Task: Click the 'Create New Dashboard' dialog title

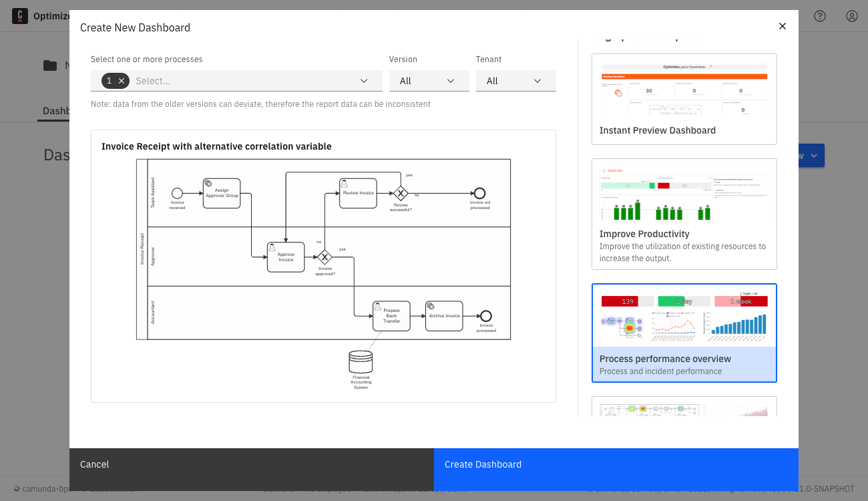Action: [x=135, y=27]
